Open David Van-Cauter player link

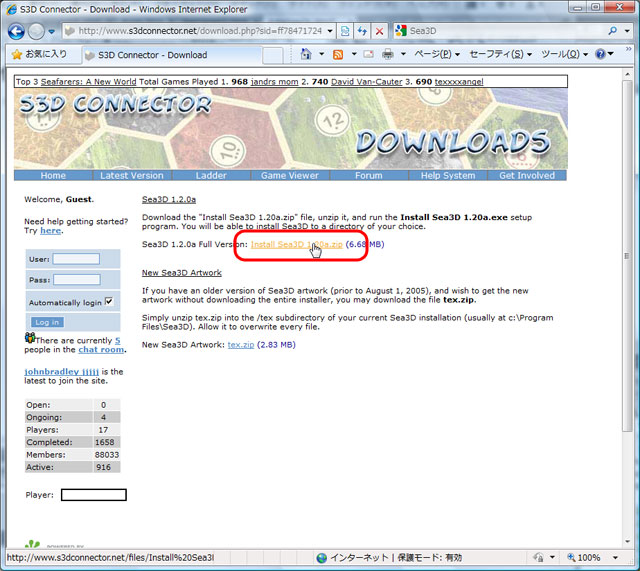click(367, 82)
